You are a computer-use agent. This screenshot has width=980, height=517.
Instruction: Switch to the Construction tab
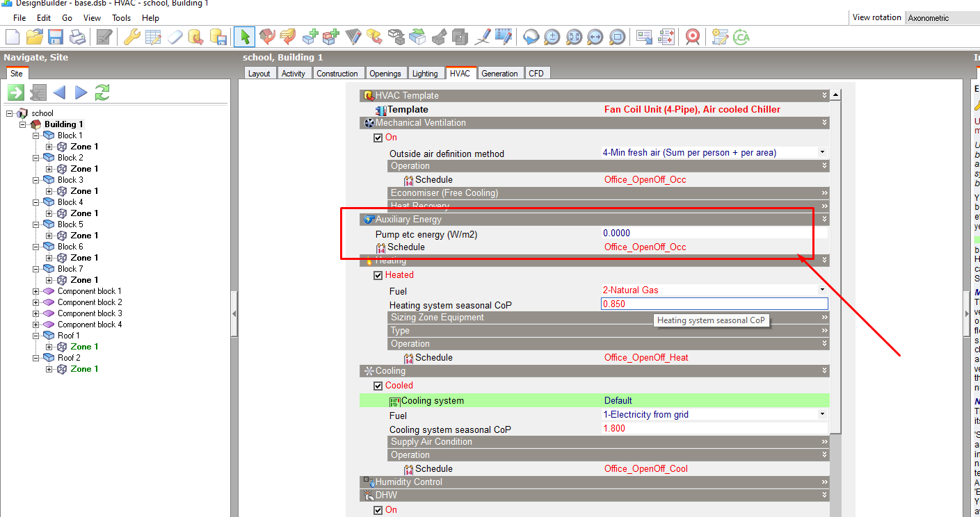click(x=337, y=74)
